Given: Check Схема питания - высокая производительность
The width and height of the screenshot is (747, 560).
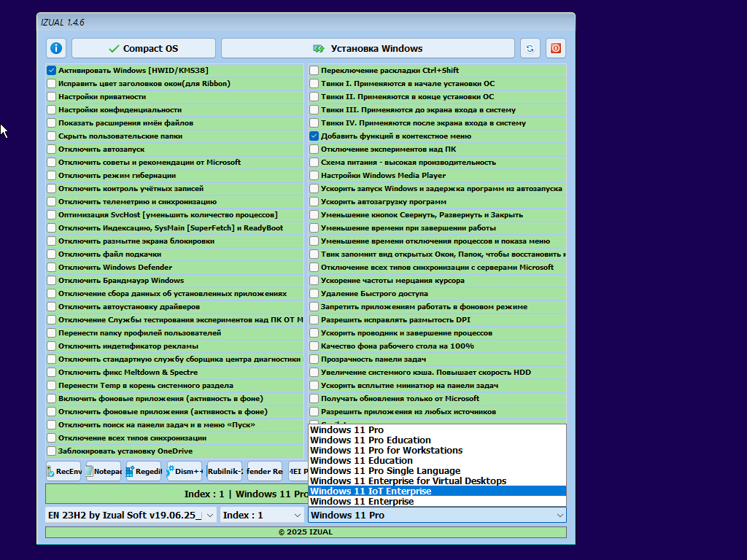Looking at the screenshot, I should [314, 163].
